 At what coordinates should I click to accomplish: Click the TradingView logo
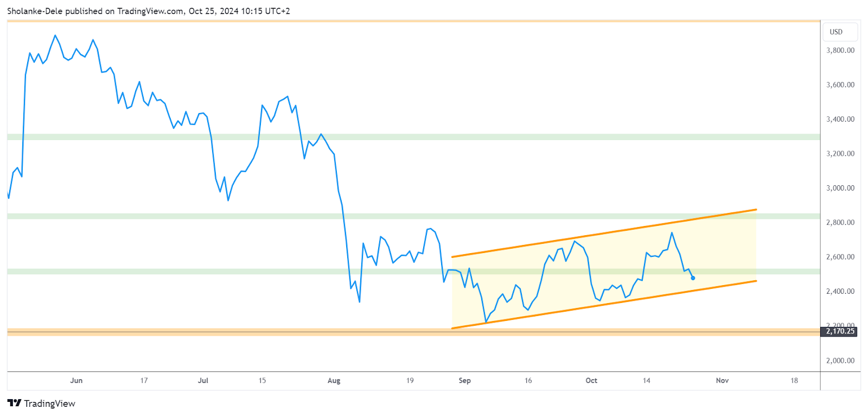[x=41, y=404]
